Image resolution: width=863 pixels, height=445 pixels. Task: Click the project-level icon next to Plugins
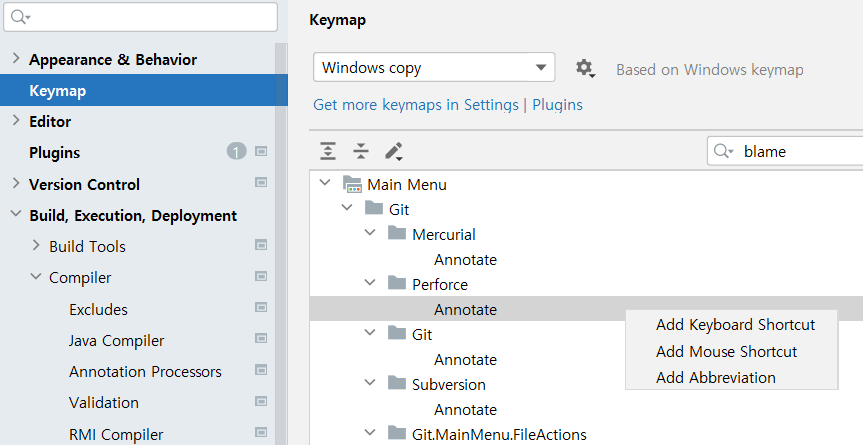click(x=261, y=152)
